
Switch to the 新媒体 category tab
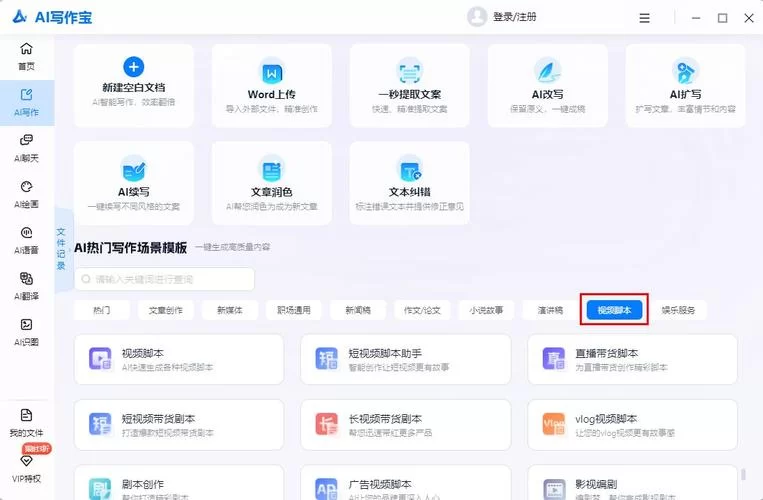230,310
